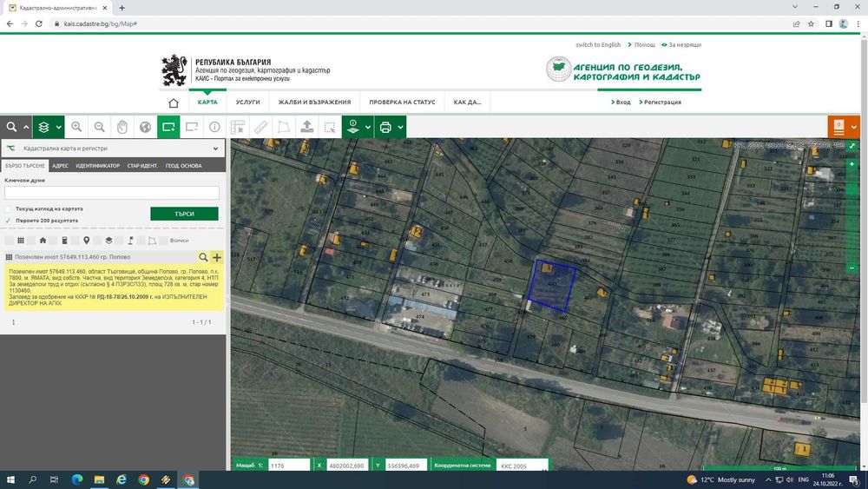This screenshot has width=868, height=489.
Task: Expand the layer info tool dropdown arrow
Action: pos(367,127)
